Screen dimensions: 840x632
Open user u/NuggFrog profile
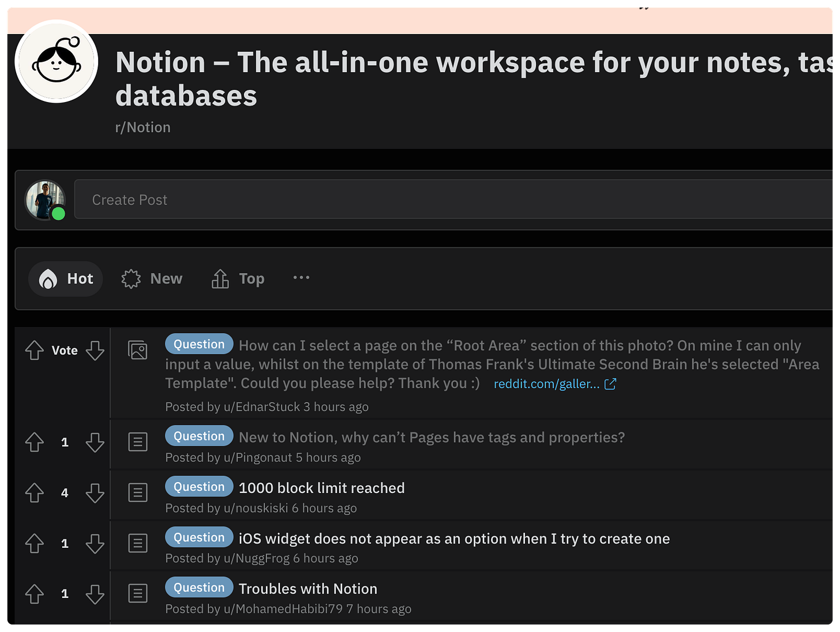pyautogui.click(x=257, y=559)
